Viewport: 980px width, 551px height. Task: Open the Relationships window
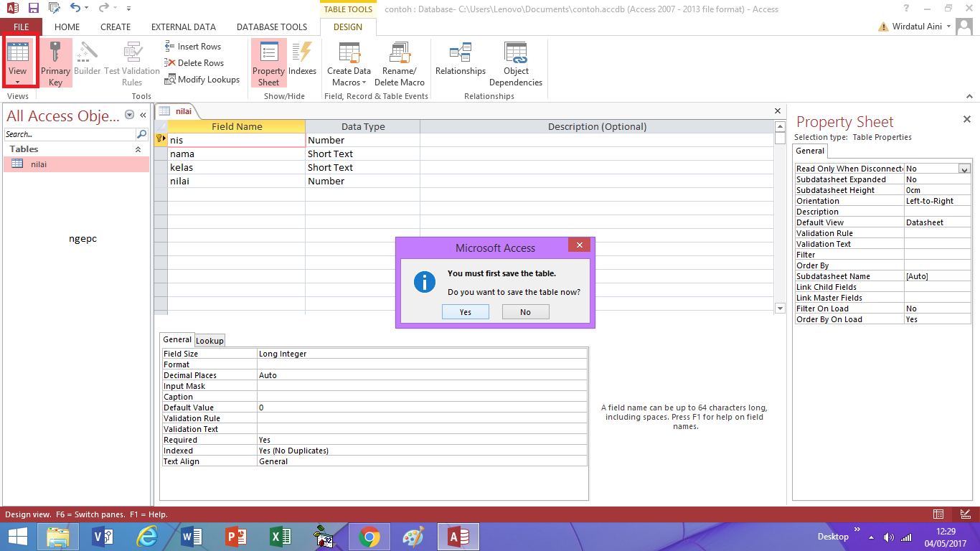click(461, 62)
